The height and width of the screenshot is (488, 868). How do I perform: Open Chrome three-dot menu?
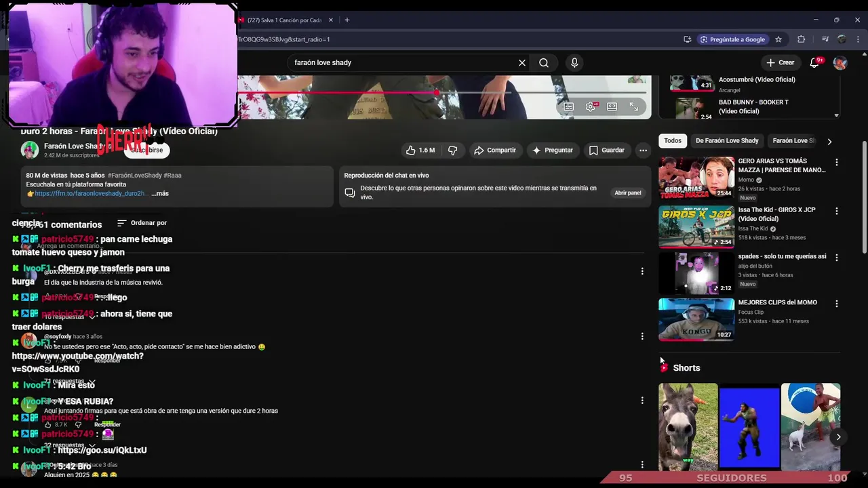858,39
